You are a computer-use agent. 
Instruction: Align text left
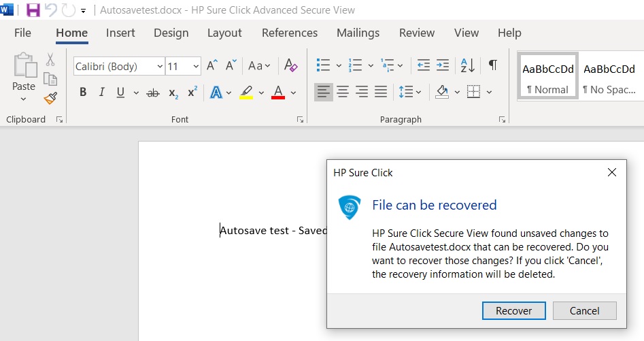tap(324, 92)
